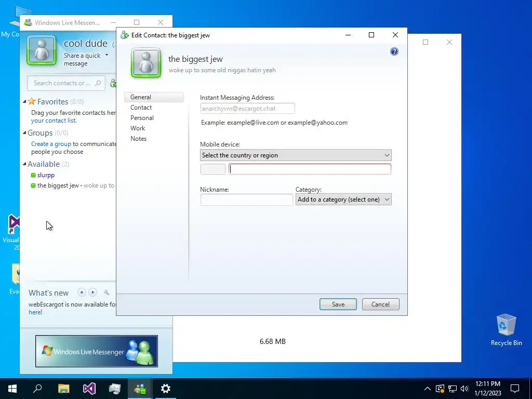Screen dimensions: 532x399
Task: Open Visual Studio from taskbar
Action: pos(89,389)
